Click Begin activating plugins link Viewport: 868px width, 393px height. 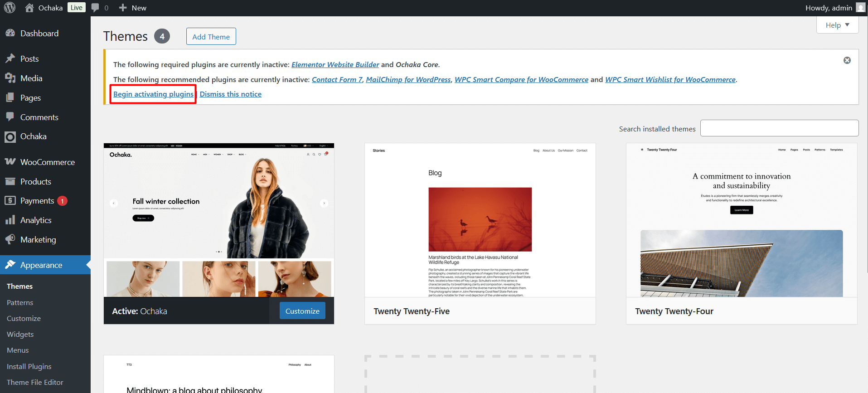tap(153, 94)
